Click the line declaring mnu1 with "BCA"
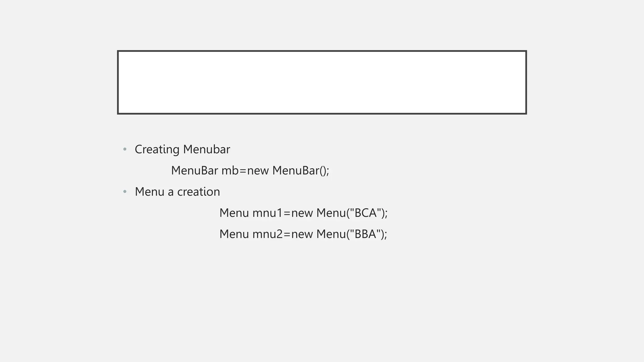The image size is (644, 362). pyautogui.click(x=303, y=213)
